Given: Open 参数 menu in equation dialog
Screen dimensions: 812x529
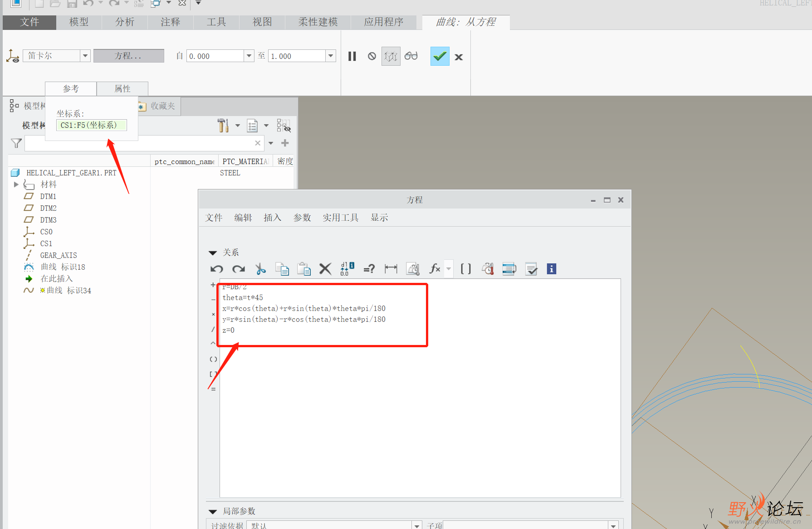Looking at the screenshot, I should pos(302,218).
